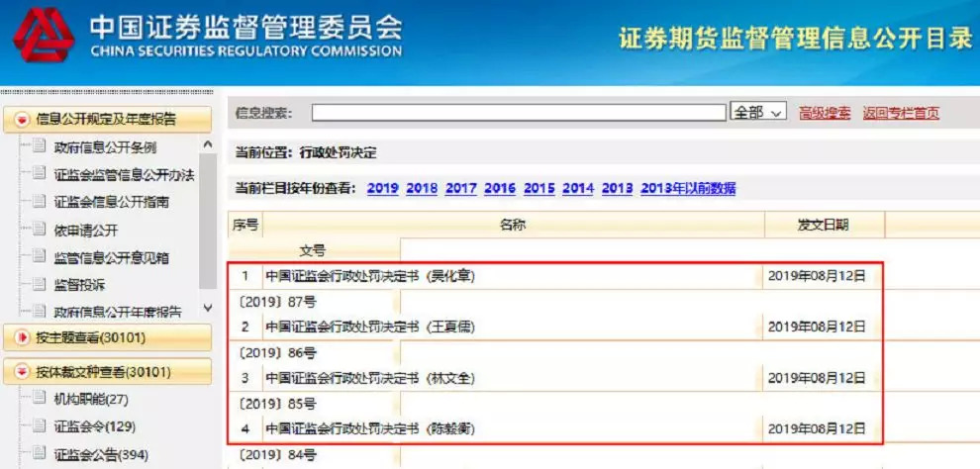Select the 证监会信息公开指南 tree item
Image resolution: width=980 pixels, height=469 pixels.
[111, 202]
